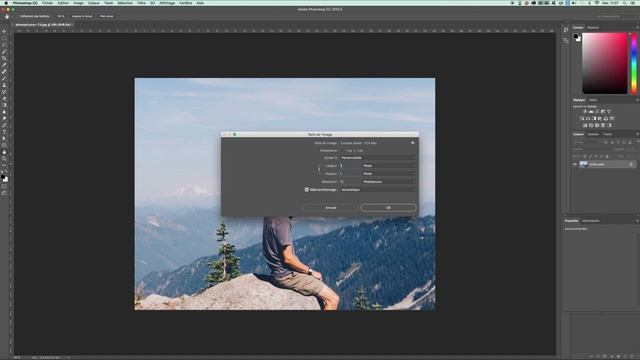Click the Brightness/Contrast adjustment icon
640x360 pixels.
point(585,111)
